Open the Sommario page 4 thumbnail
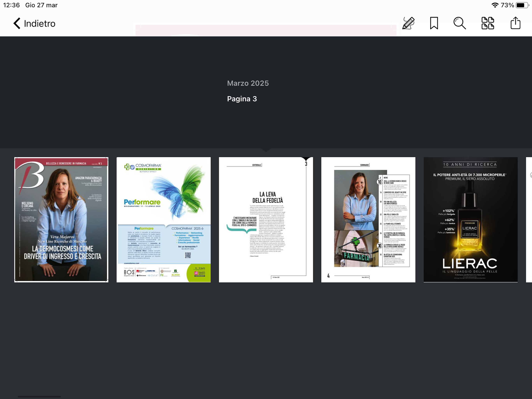 [368, 220]
